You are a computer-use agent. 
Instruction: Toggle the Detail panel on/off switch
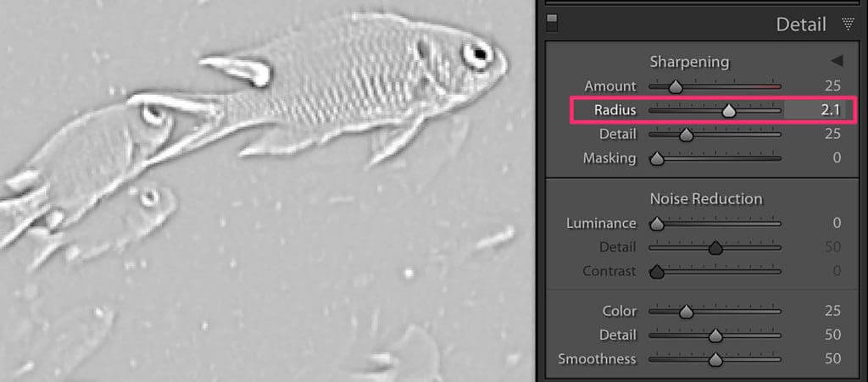[552, 23]
